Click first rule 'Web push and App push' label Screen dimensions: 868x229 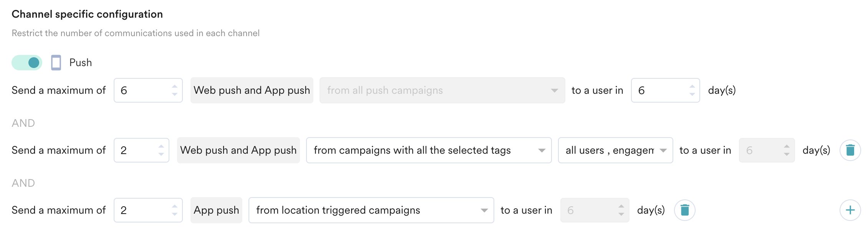click(x=252, y=90)
